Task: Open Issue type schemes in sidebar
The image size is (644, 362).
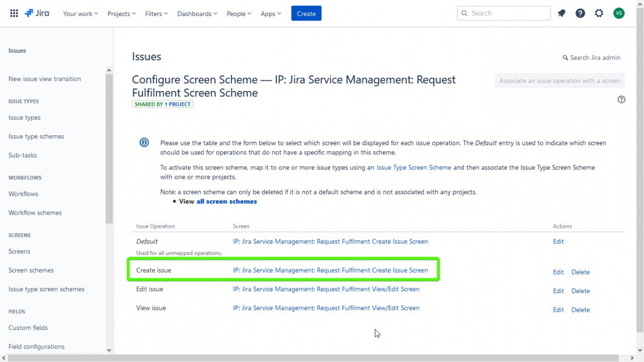Action: [36, 136]
